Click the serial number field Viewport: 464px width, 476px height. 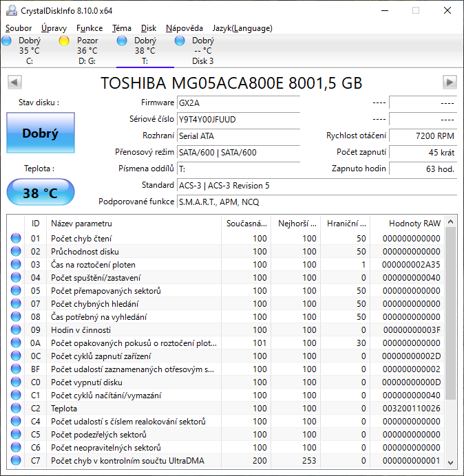pyautogui.click(x=238, y=119)
